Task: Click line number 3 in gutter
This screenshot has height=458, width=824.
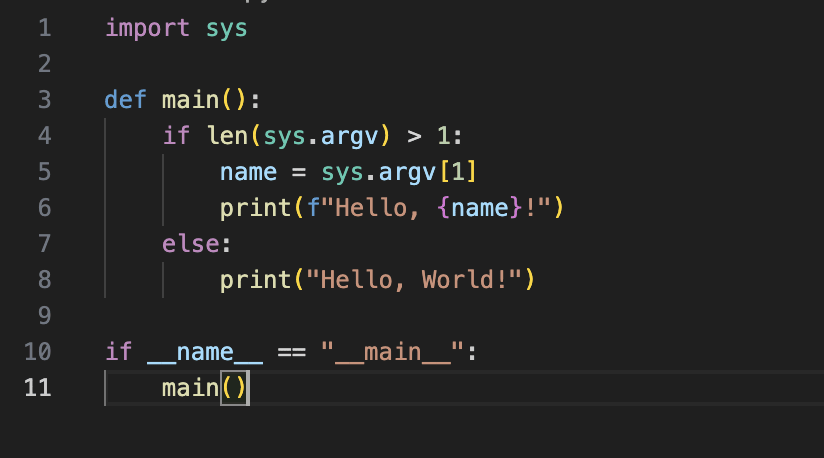Action: [x=45, y=100]
